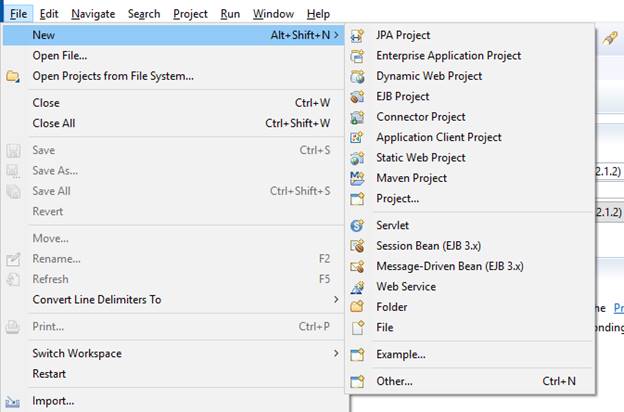Choose Open Projects from File System
Image resolution: width=624 pixels, height=412 pixels.
(113, 76)
